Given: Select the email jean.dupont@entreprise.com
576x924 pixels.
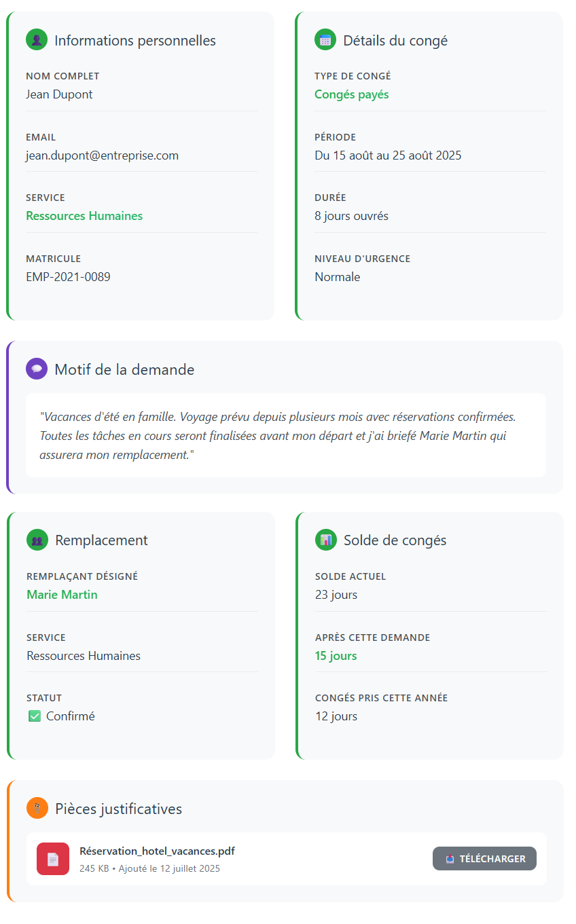Looking at the screenshot, I should (102, 155).
